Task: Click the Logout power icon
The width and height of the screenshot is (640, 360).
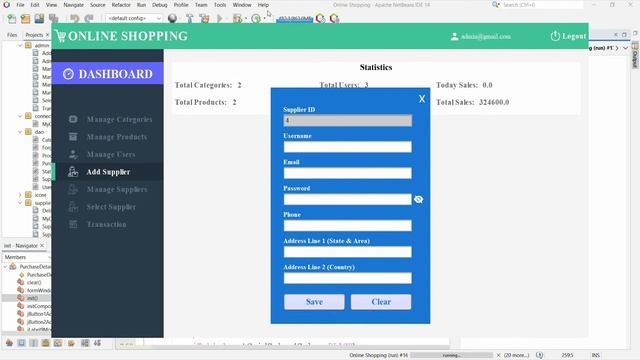Action: tap(555, 36)
